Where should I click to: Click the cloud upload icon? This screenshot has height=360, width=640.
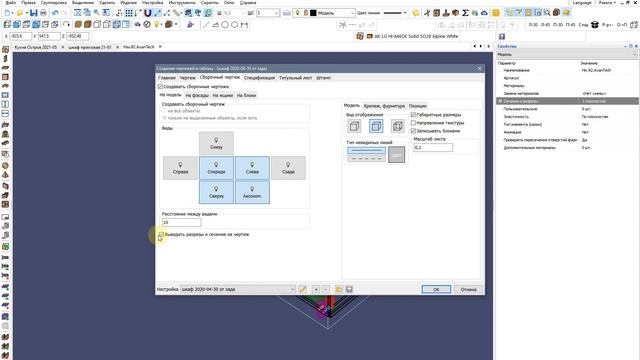pyautogui.click(x=484, y=13)
